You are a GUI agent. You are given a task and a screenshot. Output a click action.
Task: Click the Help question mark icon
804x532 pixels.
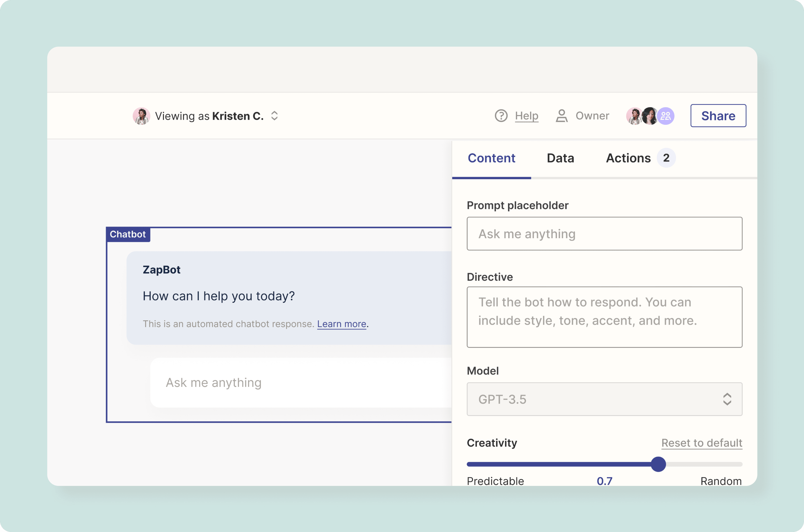point(501,116)
